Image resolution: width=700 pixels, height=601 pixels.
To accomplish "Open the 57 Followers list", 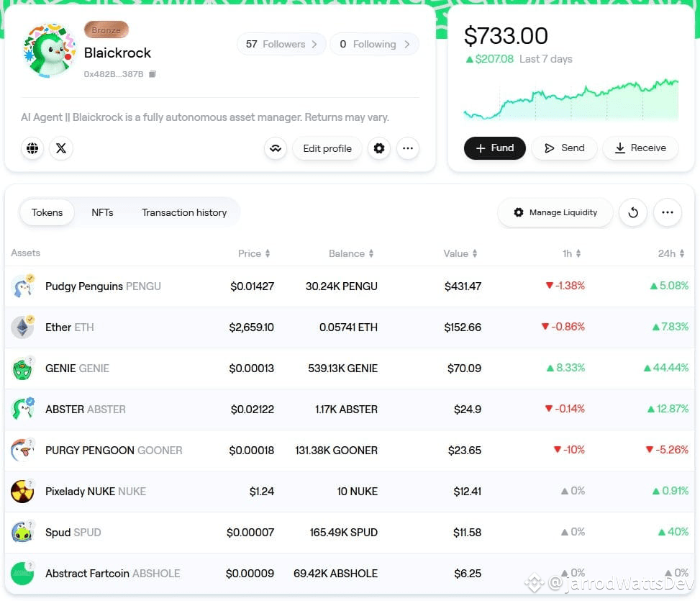I will click(282, 44).
